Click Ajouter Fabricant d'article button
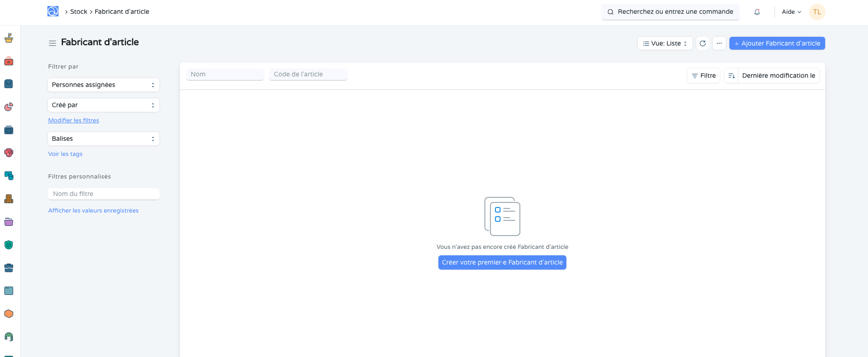 click(x=777, y=43)
